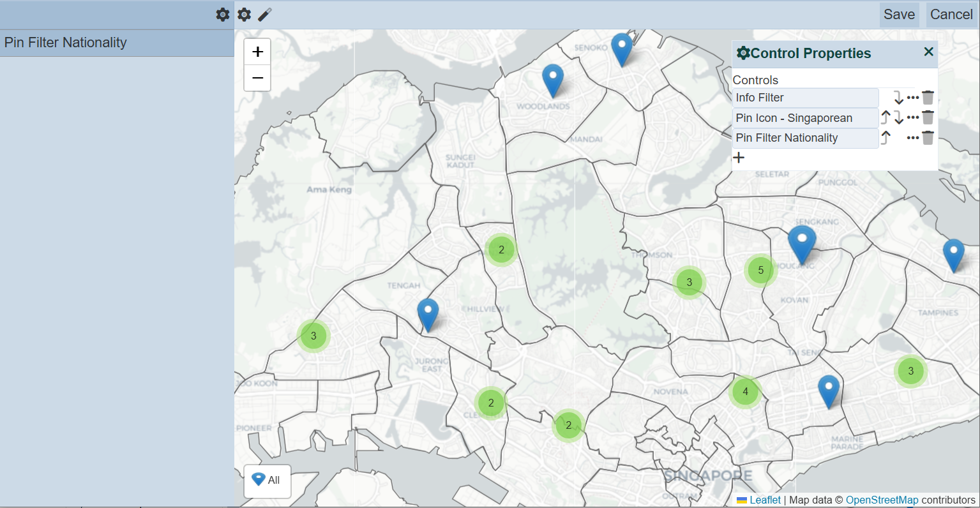Zoom in on the map
The width and height of the screenshot is (980, 508).
pos(257,52)
